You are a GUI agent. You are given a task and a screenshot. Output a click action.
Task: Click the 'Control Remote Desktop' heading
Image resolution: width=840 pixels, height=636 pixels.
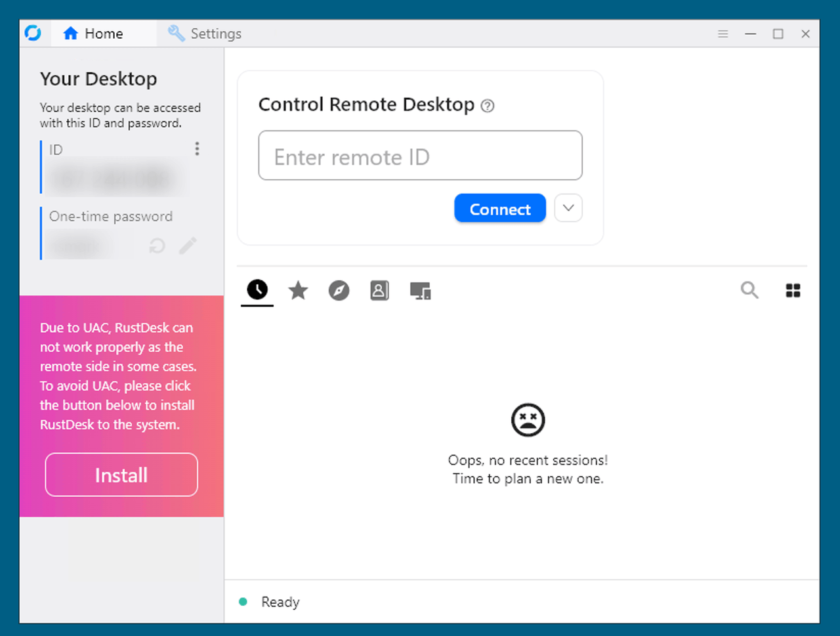366,104
